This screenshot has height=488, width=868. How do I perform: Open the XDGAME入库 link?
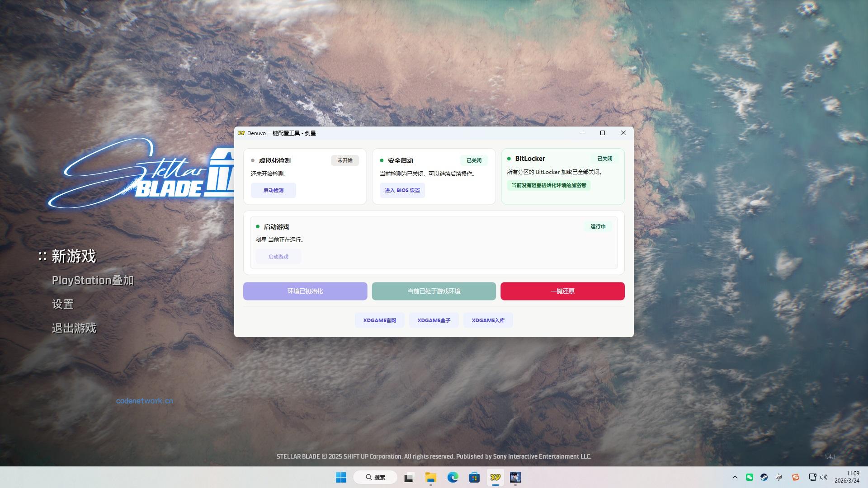tap(488, 320)
